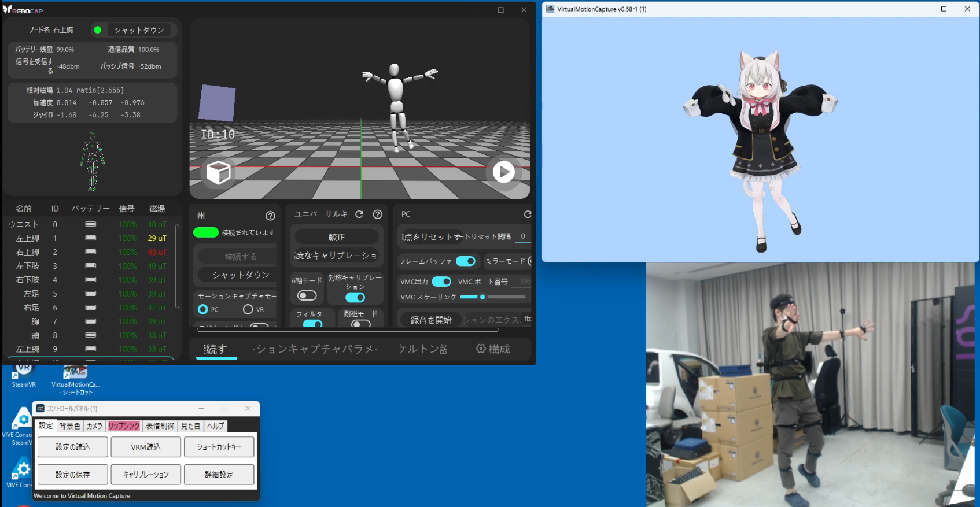Open VirtualMotionCapture desktop shortcut
980x507 pixels.
tap(76, 380)
